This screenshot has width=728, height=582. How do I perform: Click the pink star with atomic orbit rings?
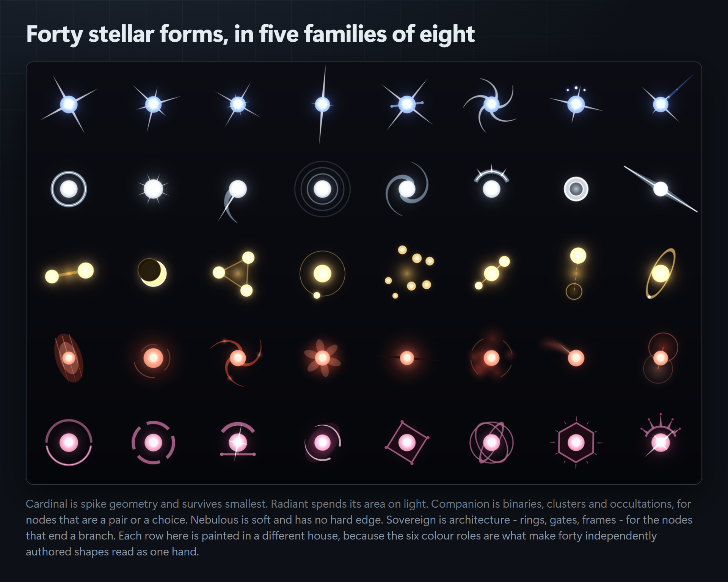coord(491,442)
